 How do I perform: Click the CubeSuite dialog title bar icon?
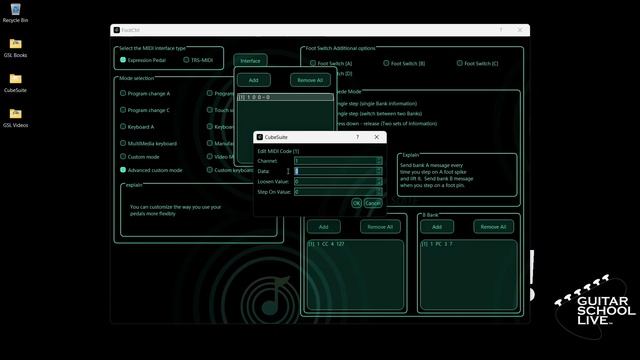[x=260, y=137]
